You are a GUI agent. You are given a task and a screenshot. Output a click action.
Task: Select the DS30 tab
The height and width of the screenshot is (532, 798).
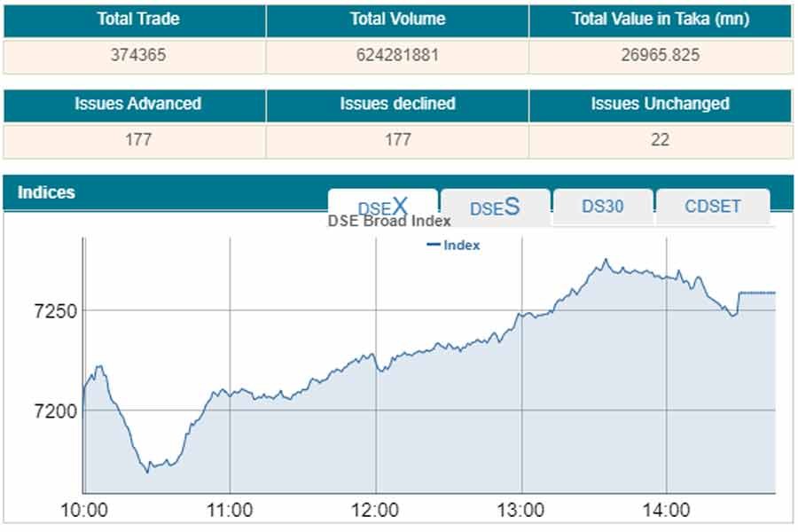click(603, 207)
